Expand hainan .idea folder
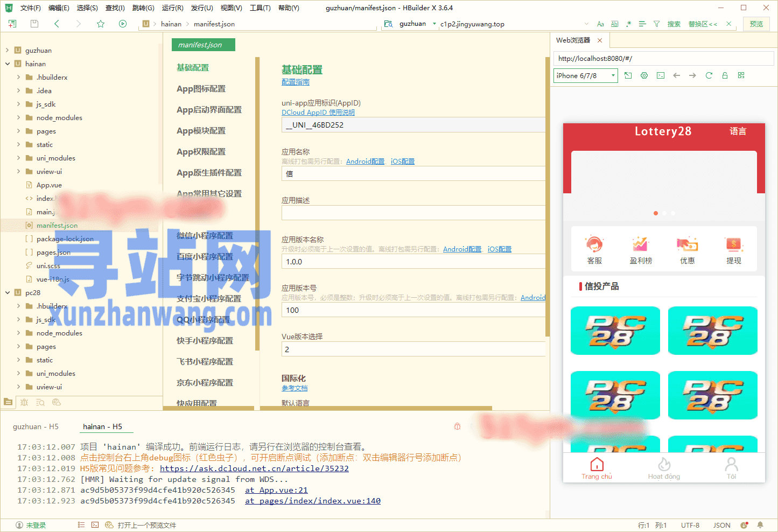Viewport: 778px width, 532px height. tap(19, 90)
